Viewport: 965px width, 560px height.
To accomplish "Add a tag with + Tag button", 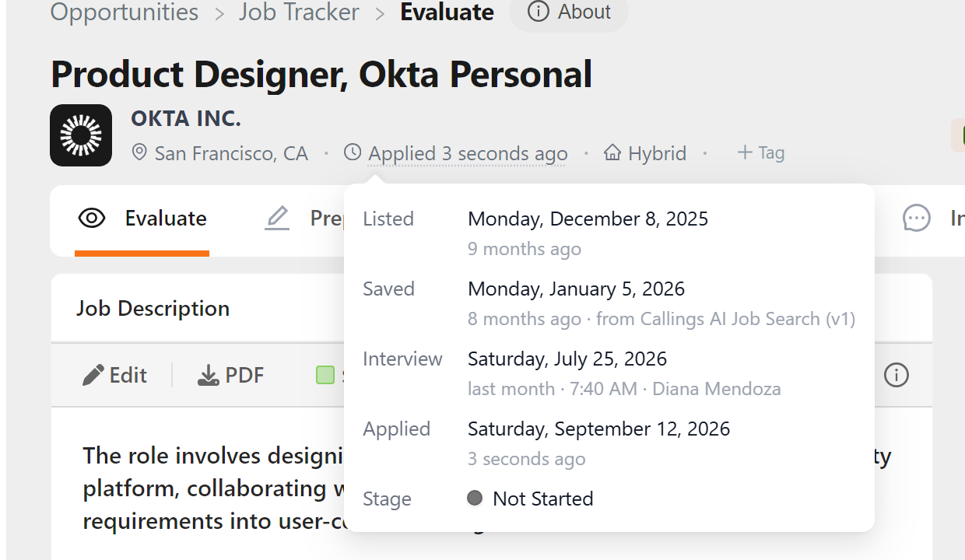I will 760,152.
